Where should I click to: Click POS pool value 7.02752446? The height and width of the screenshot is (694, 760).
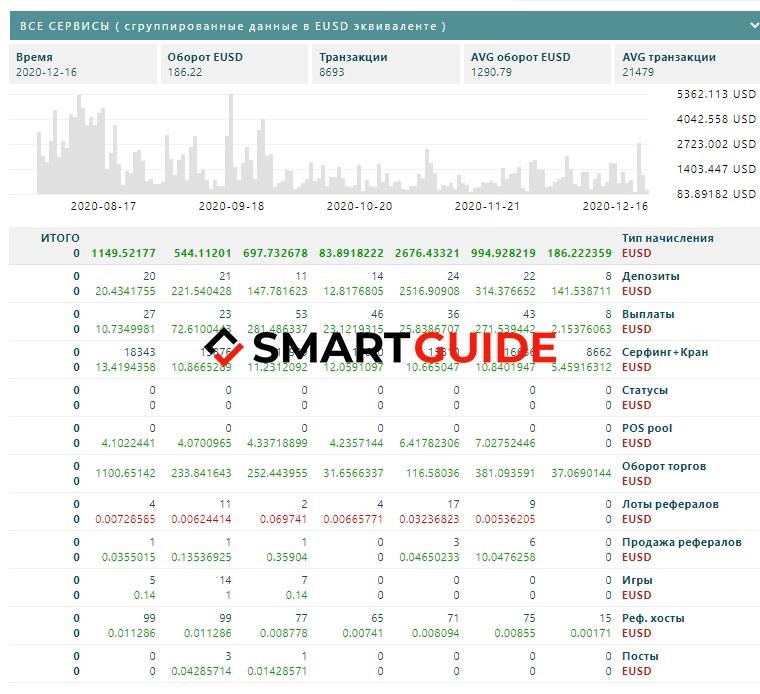pos(505,443)
